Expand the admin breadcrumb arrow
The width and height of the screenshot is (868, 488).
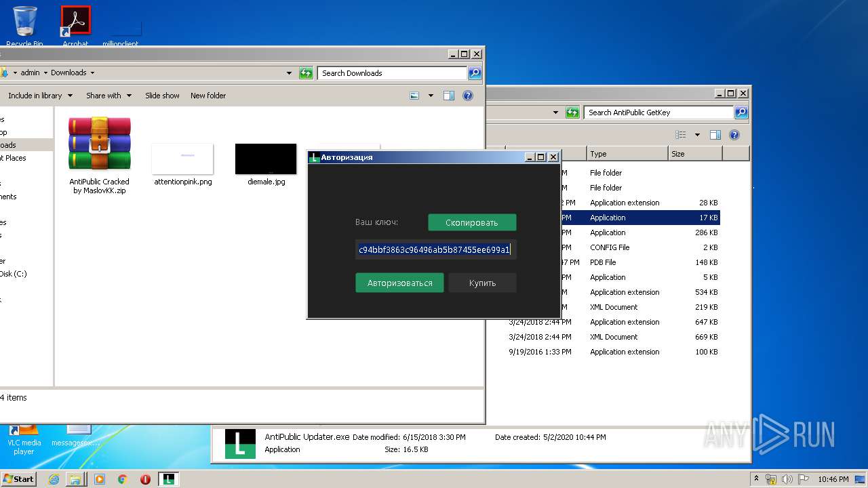pos(45,73)
